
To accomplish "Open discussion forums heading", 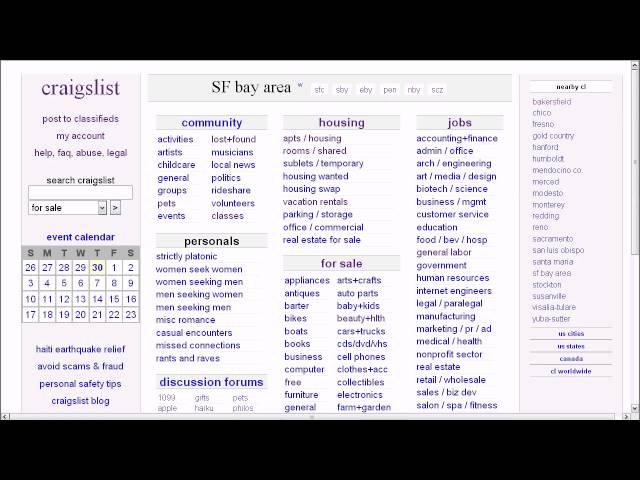I will 211,382.
